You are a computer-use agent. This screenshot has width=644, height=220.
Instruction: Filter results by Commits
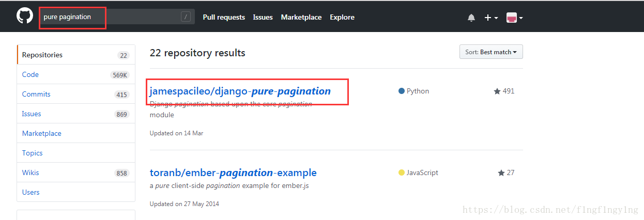[x=76, y=94]
